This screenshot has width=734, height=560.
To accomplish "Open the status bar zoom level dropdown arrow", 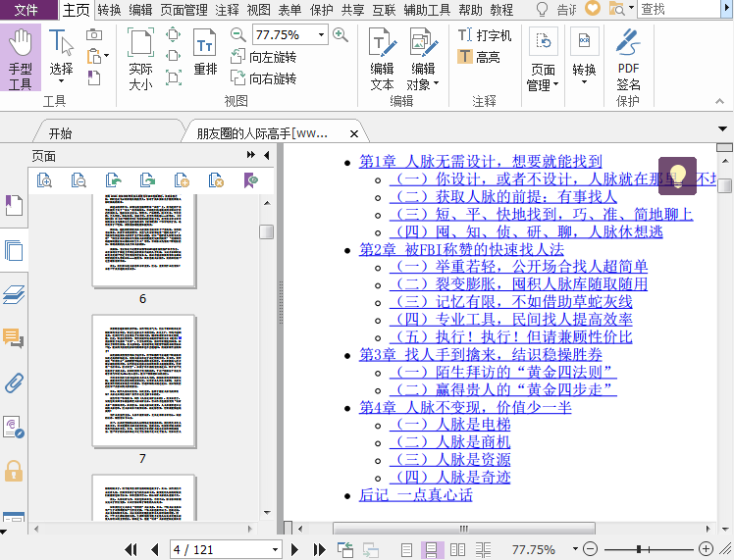I will point(575,549).
